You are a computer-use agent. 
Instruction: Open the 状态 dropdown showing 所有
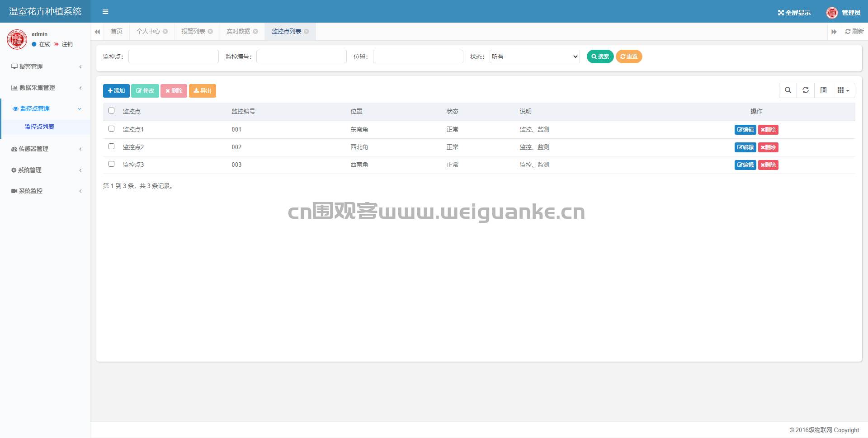(x=535, y=57)
